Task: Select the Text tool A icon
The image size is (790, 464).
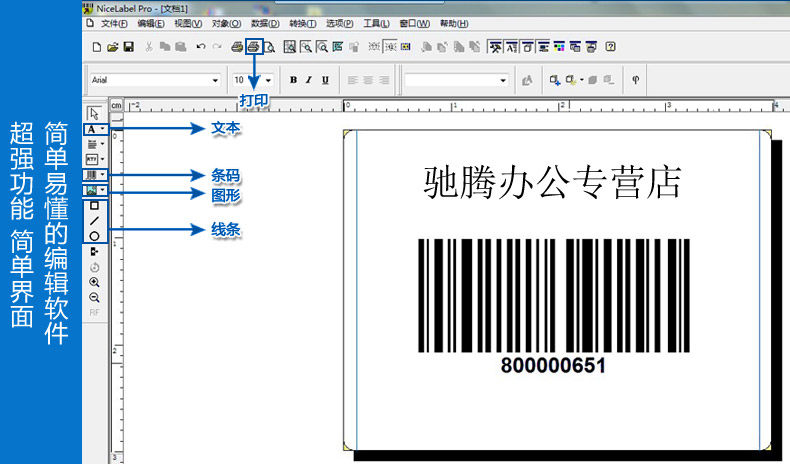Action: pos(91,129)
